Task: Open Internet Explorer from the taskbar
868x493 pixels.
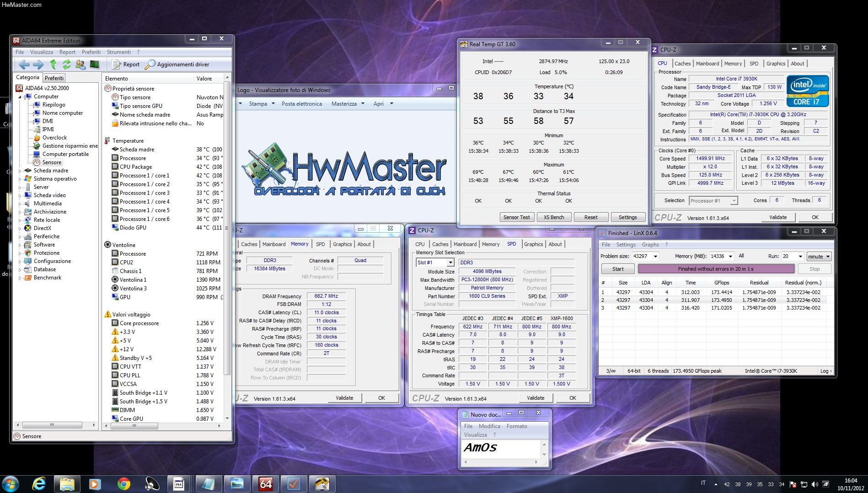Action: point(39,484)
